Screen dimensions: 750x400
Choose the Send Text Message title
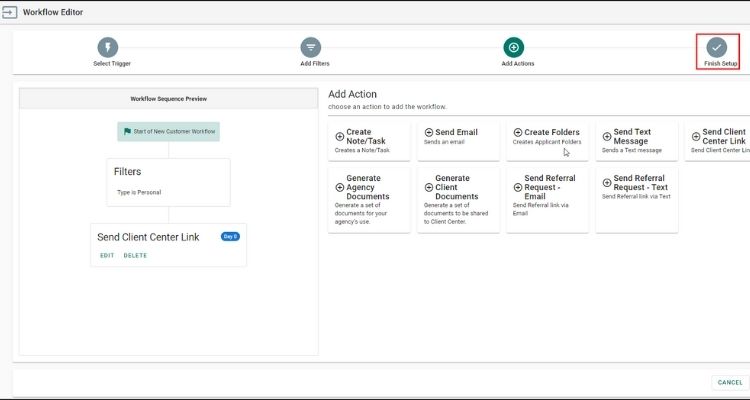point(632,136)
